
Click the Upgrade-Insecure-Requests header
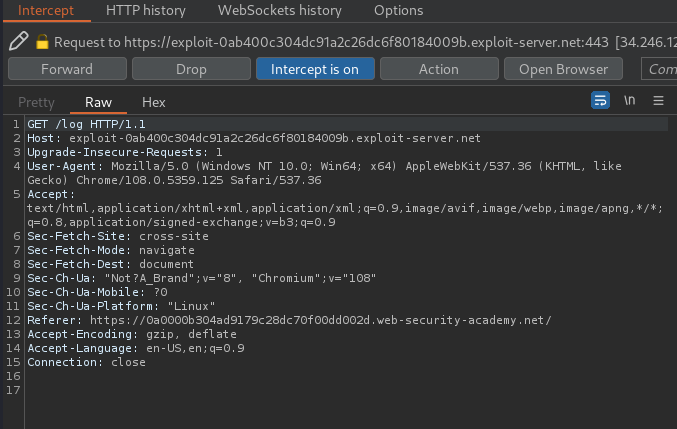tap(125, 152)
